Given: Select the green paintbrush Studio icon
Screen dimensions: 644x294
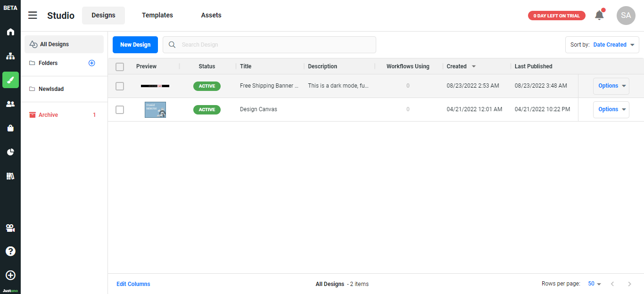Looking at the screenshot, I should [10, 80].
